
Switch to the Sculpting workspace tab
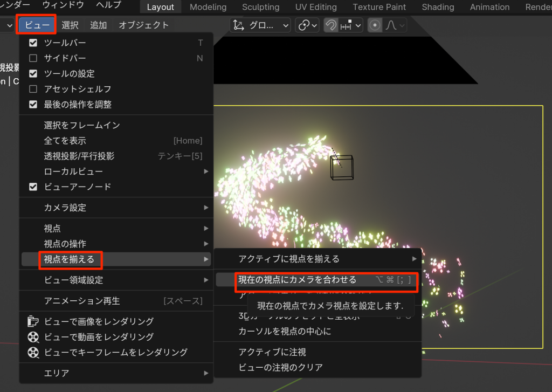(x=260, y=7)
